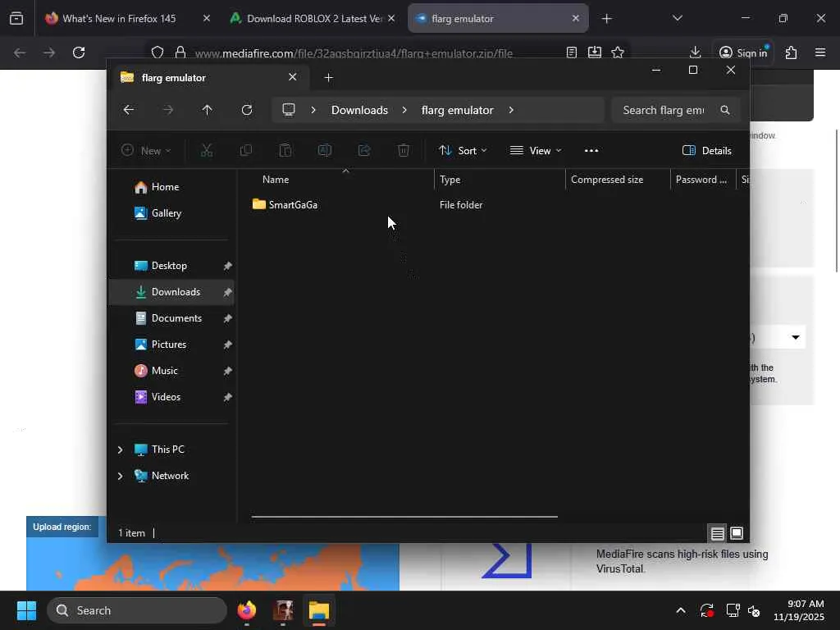
Task: Open the See more ellipsis menu
Action: 591,151
